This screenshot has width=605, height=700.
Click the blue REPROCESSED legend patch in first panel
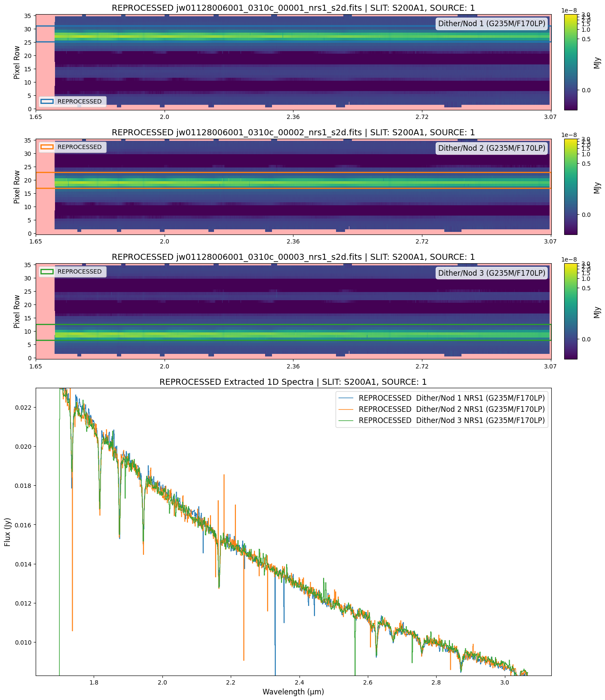(47, 102)
